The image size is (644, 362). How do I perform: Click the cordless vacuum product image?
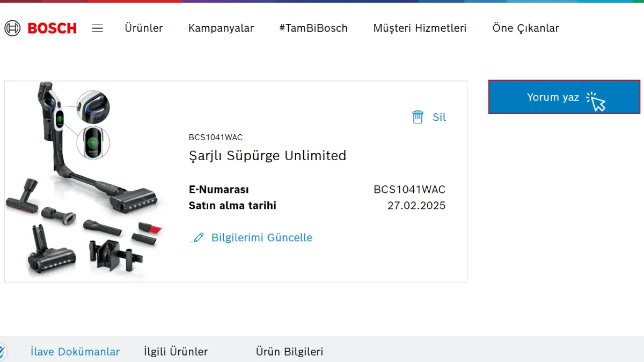click(85, 180)
